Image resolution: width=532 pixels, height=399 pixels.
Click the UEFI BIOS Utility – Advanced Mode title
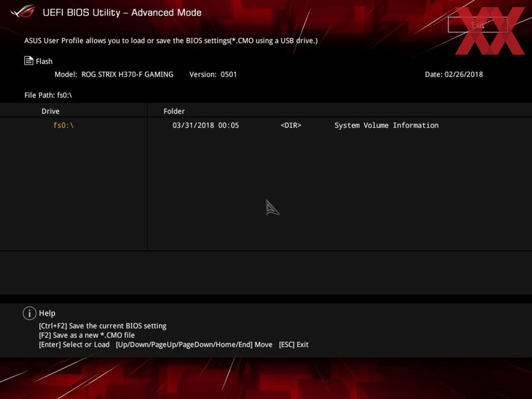[x=122, y=13]
